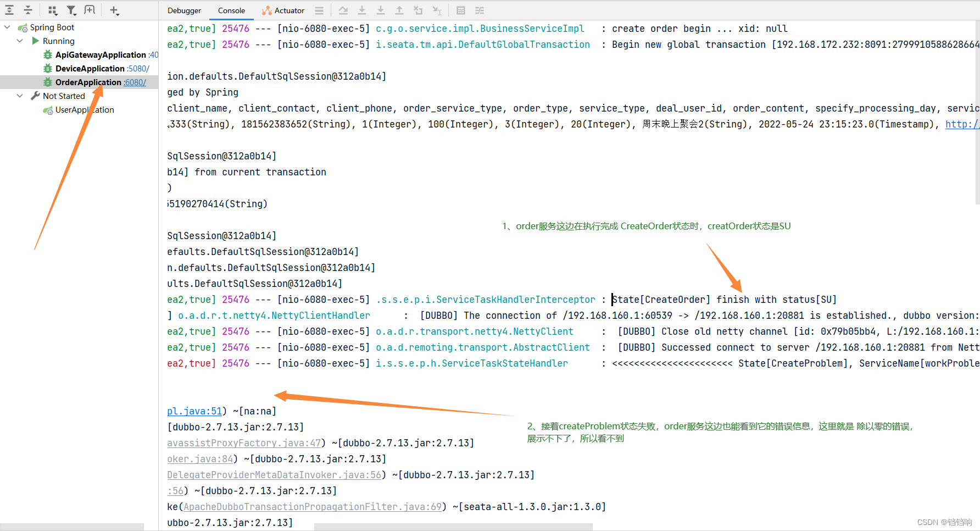Viewport: 980px width, 531px height.
Task: Open the oker.java:84 stack trace link
Action: 200,459
